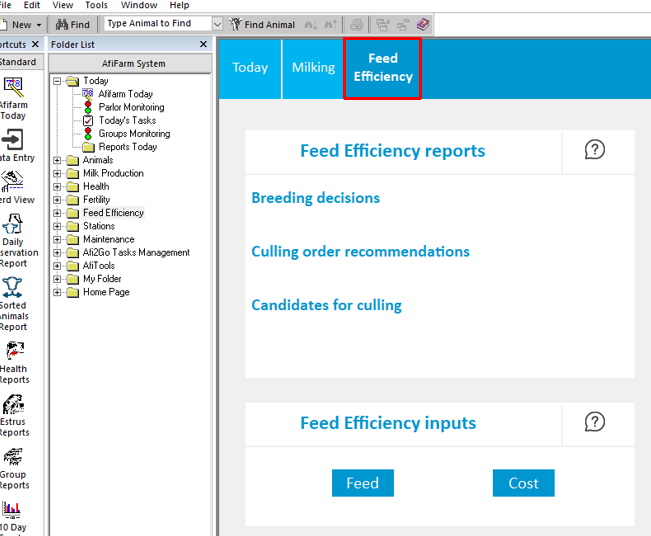Open the Afifarm Today shortcut icon
The height and width of the screenshot is (536, 651).
[14, 89]
